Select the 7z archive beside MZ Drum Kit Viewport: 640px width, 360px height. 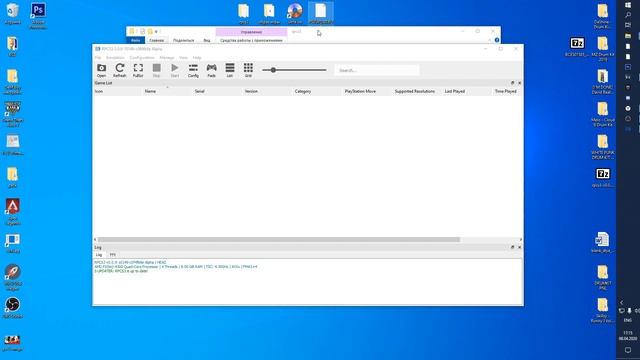[x=577, y=47]
